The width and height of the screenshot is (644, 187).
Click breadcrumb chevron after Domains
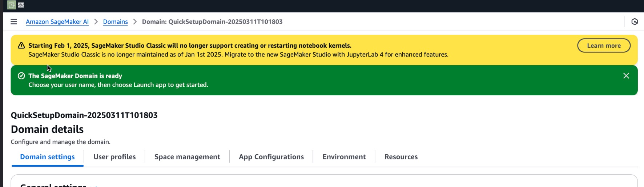click(135, 22)
